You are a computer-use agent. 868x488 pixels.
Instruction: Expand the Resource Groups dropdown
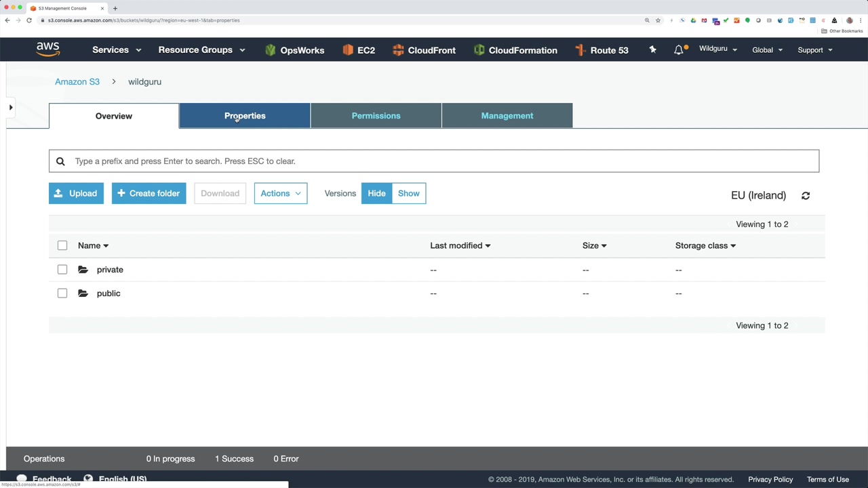pos(201,49)
